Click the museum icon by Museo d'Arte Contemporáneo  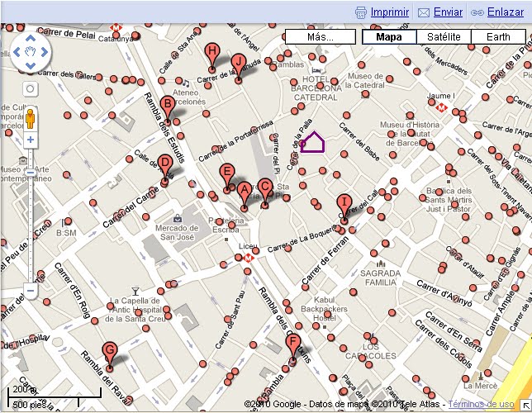pyautogui.click(x=23, y=160)
